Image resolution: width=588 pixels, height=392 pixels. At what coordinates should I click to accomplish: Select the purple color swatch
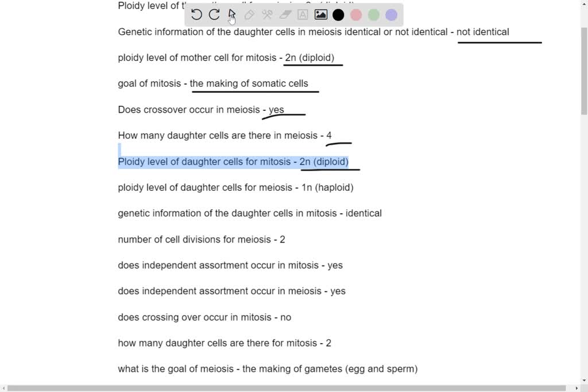(x=391, y=14)
